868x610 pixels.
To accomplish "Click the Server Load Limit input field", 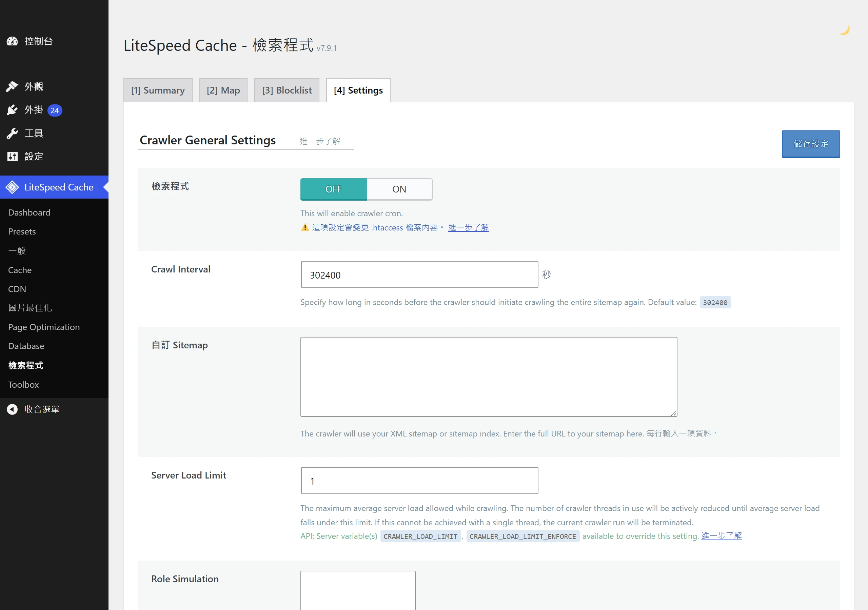I will tap(420, 481).
